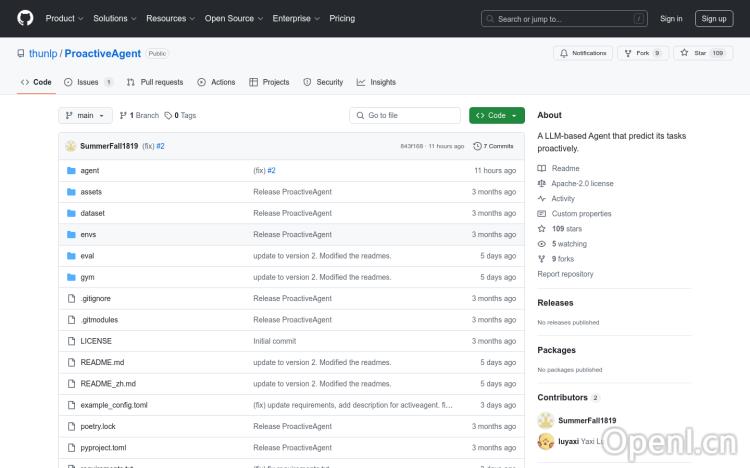
Task: Open the README.md file
Action: [x=102, y=362]
